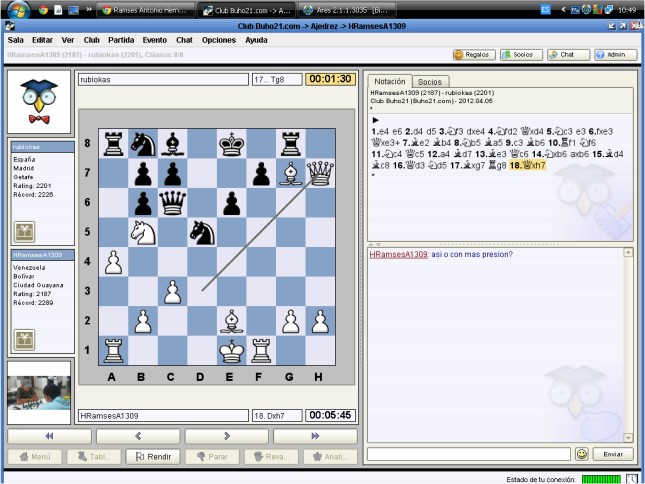Screen dimensions: 645x484
Task: Click the chat message input field
Action: click(468, 454)
